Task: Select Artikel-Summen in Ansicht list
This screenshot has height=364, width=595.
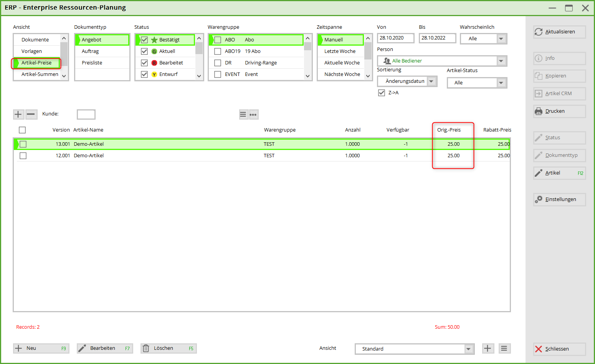Action: pyautogui.click(x=40, y=74)
